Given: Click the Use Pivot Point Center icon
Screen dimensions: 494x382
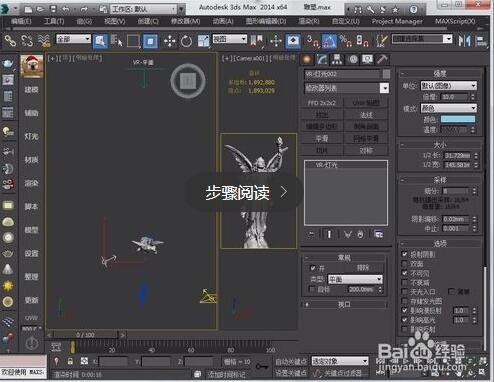Looking at the screenshot, I should click(x=257, y=41).
